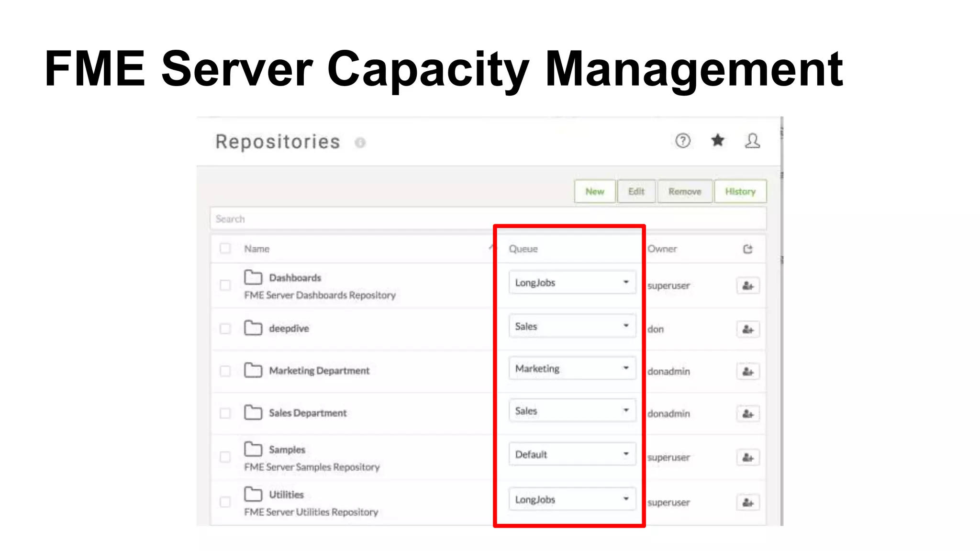Open the user account icon

pos(752,141)
